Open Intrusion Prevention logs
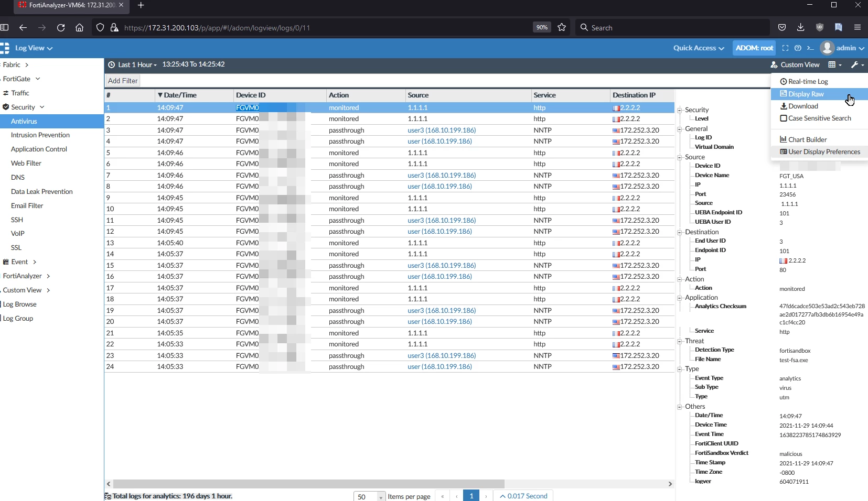The image size is (868, 501). point(40,135)
